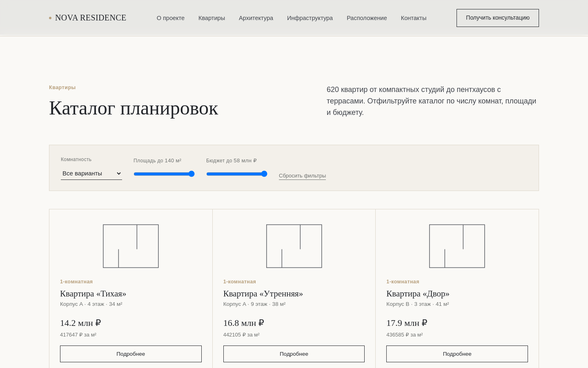Click the price «16.8 млн ₽»
588x368 pixels.
[x=244, y=323]
